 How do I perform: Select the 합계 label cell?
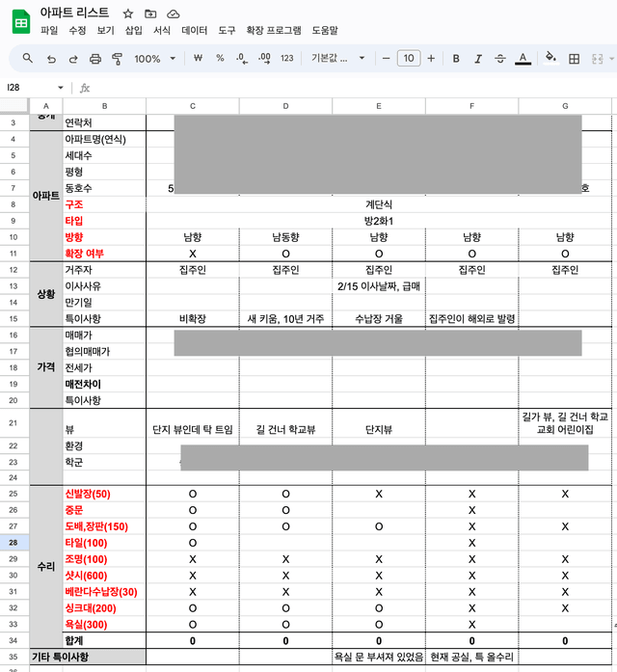[104, 641]
